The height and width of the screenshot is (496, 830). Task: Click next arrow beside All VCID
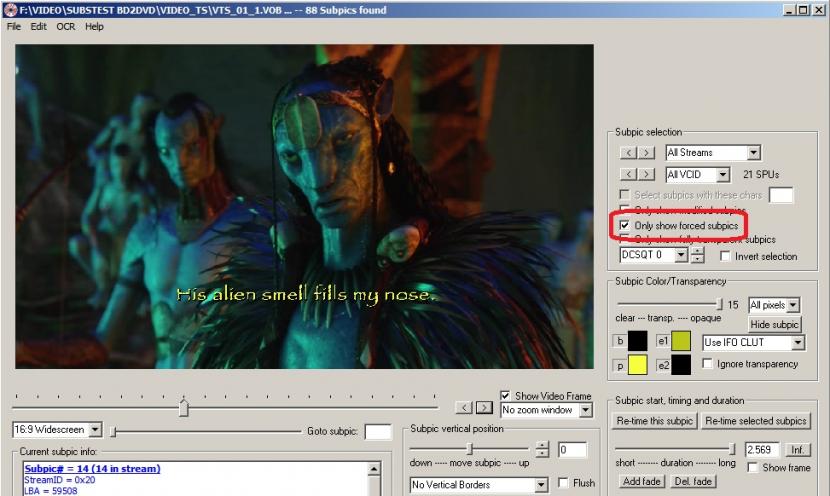coord(646,174)
